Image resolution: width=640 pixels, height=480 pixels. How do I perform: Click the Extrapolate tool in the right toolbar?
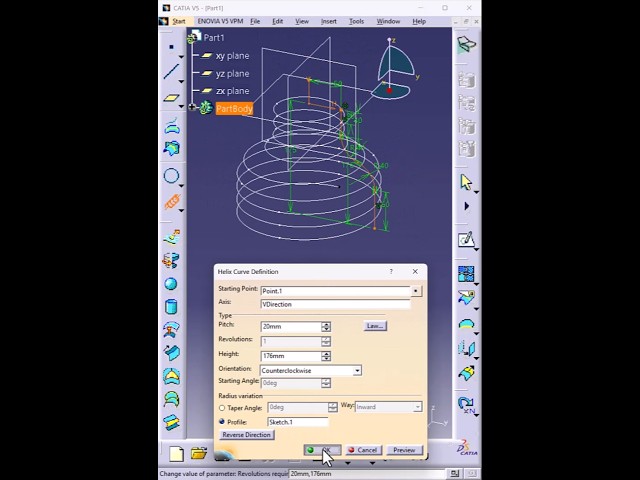click(x=466, y=373)
